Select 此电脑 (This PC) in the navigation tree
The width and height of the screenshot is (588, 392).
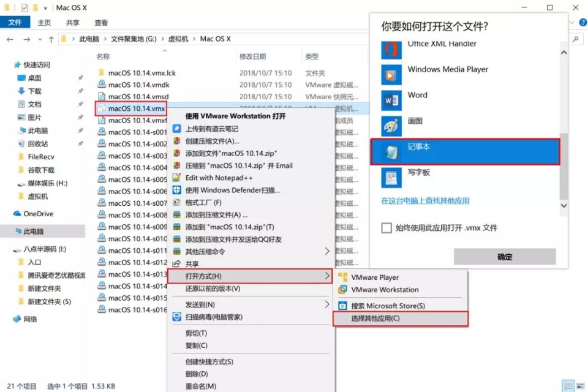point(43,232)
